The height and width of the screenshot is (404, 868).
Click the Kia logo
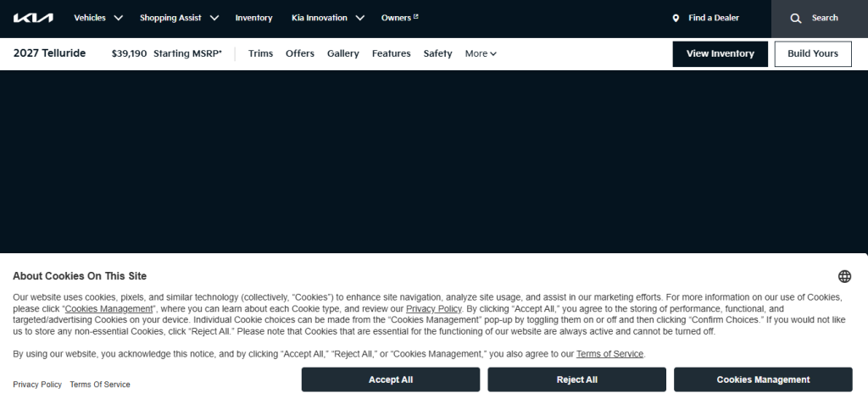click(x=33, y=18)
